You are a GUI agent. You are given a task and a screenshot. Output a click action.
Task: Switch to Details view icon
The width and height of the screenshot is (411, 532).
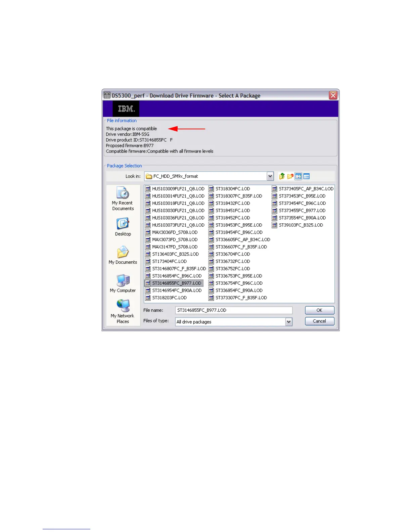point(306,176)
